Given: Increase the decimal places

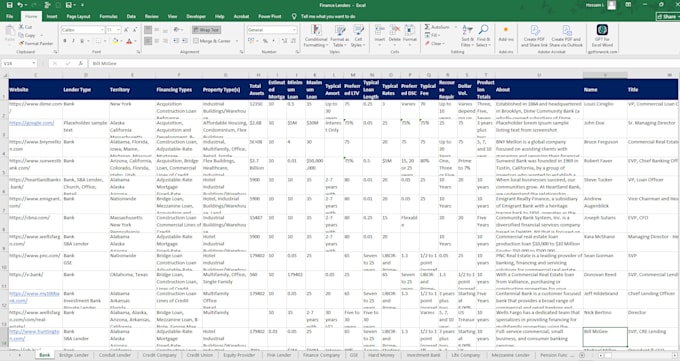Looking at the screenshot, I should (284, 41).
